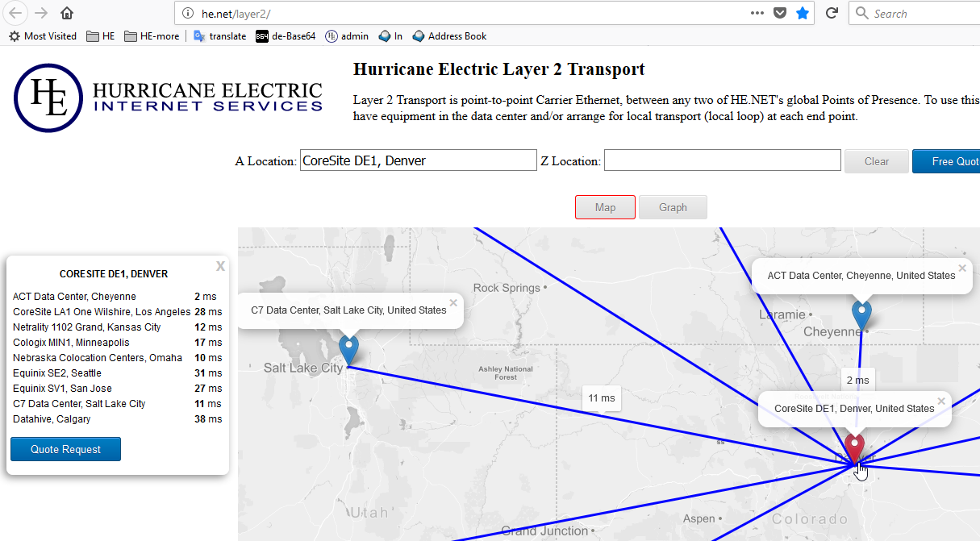980x541 pixels.
Task: Select Datahive, Calgary row
Action: click(117, 419)
